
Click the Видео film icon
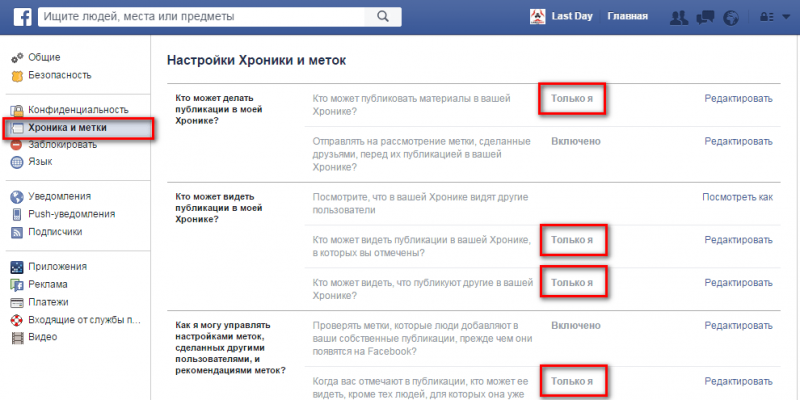coord(17,338)
